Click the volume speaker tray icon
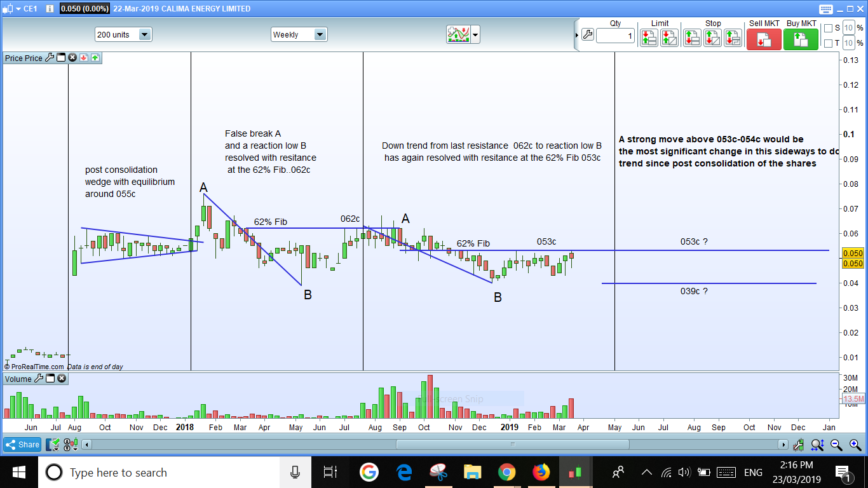868x488 pixels. click(684, 472)
